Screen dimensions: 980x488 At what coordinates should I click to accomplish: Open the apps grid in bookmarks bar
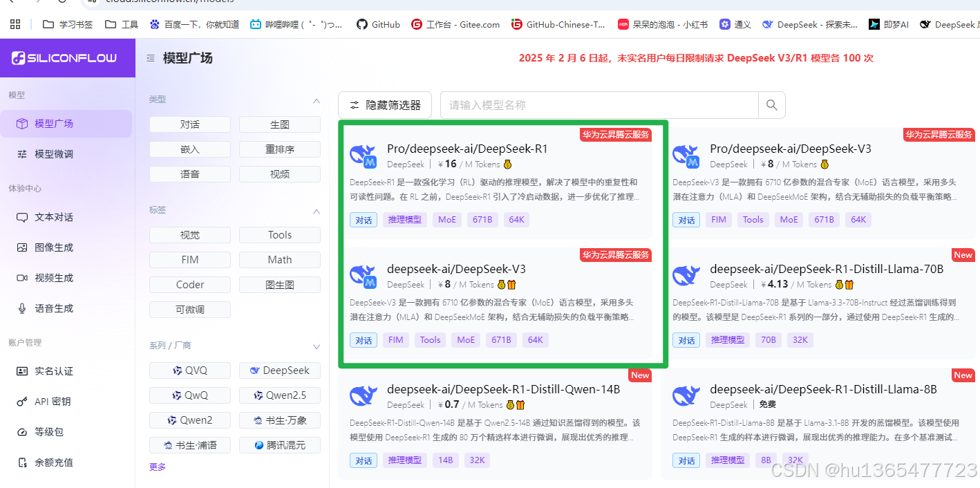[x=15, y=24]
